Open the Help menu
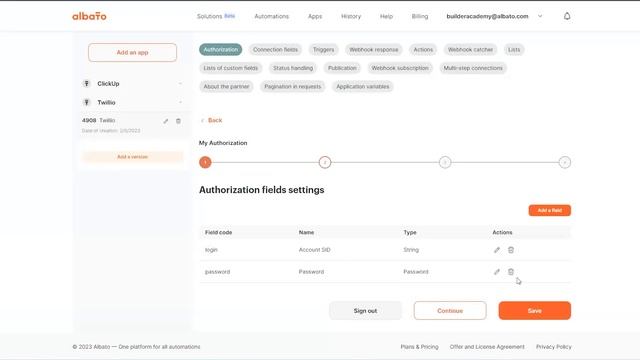Viewport: 640px width, 360px height. pos(386,16)
